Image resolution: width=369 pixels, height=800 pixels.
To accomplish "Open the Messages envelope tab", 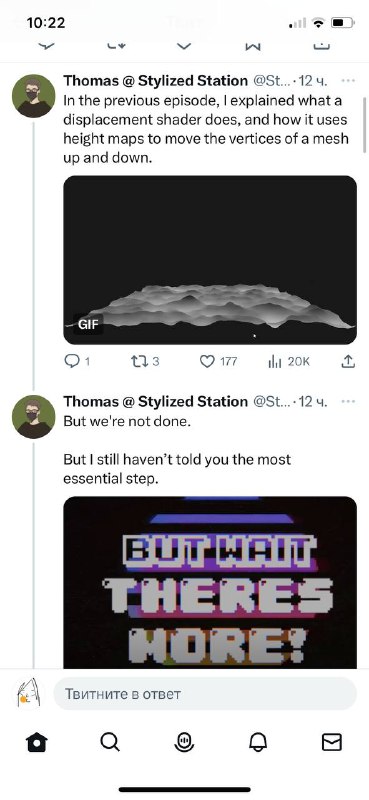I will 332,742.
